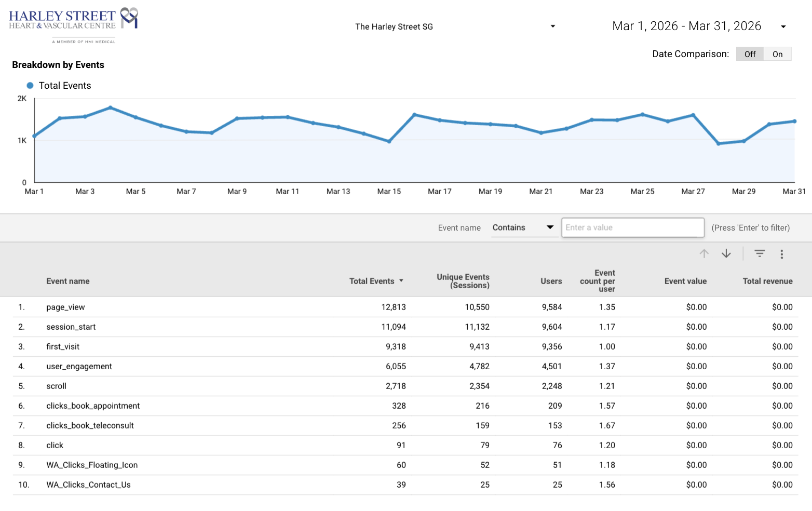
Task: Open the table filter lines icon
Action: click(x=760, y=254)
